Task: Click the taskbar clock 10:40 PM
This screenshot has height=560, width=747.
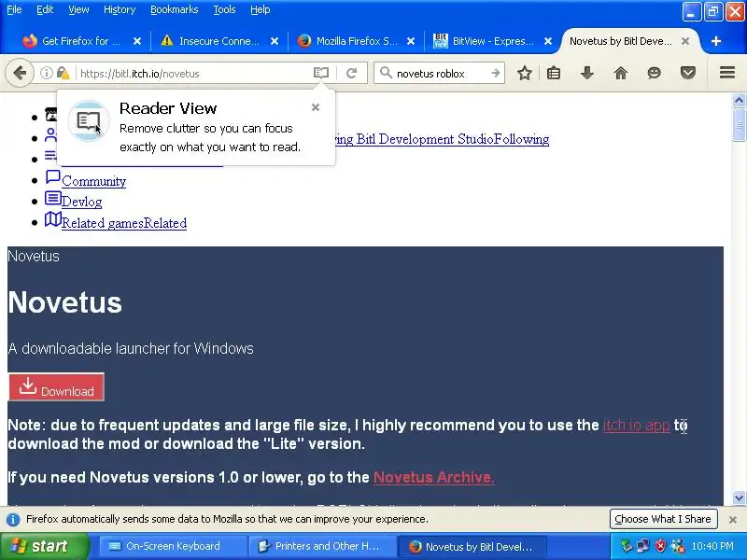Action: click(712, 546)
